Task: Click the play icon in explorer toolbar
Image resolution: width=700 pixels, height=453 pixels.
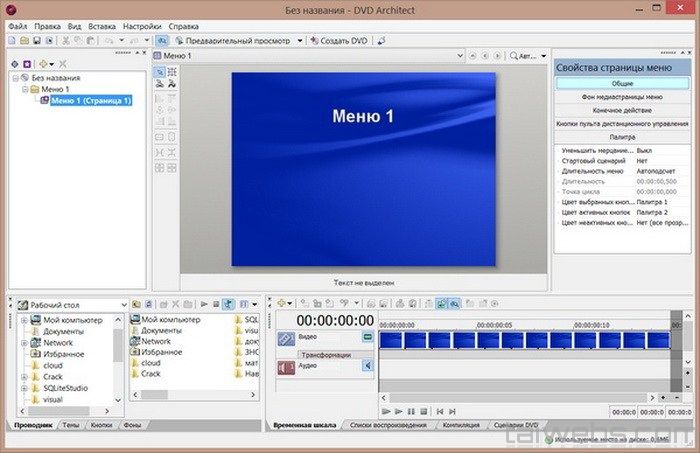Action: pyautogui.click(x=203, y=303)
